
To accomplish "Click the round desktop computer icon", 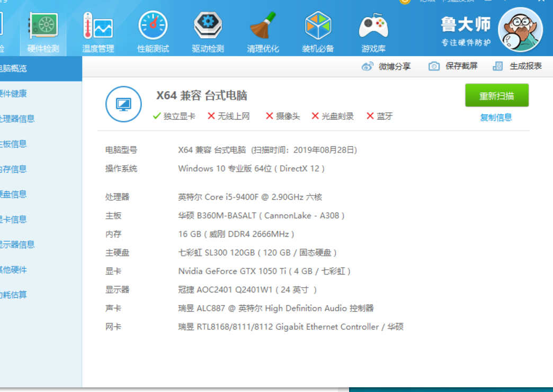I will click(123, 104).
